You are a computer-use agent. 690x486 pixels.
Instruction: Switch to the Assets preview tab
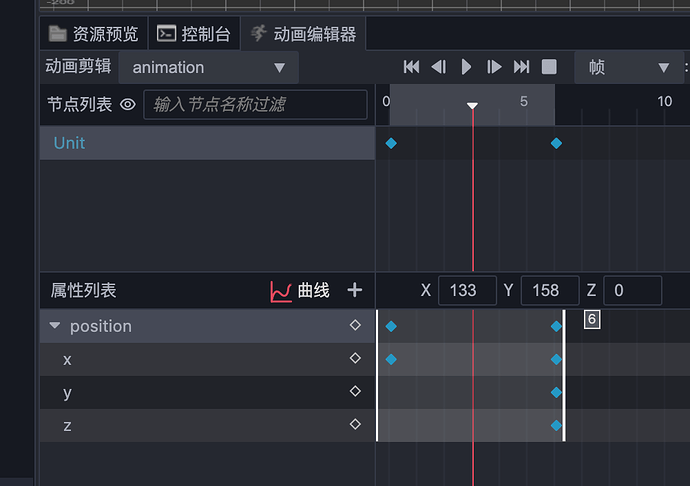click(x=93, y=34)
